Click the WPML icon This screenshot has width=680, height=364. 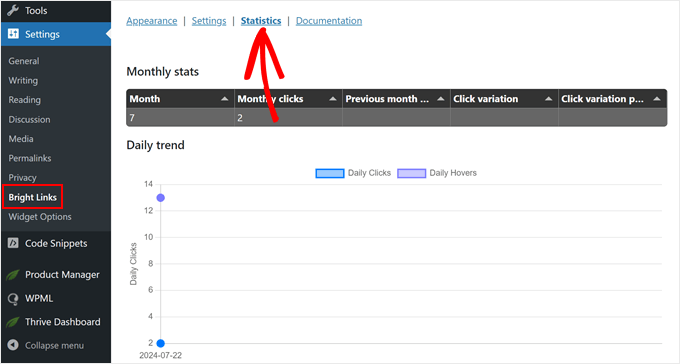tap(13, 298)
